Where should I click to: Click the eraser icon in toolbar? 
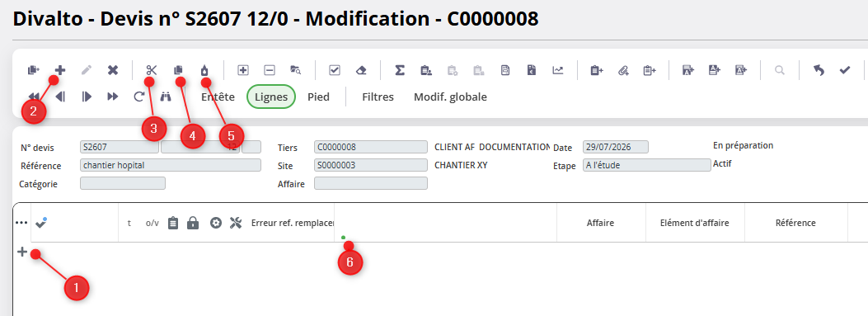click(361, 70)
